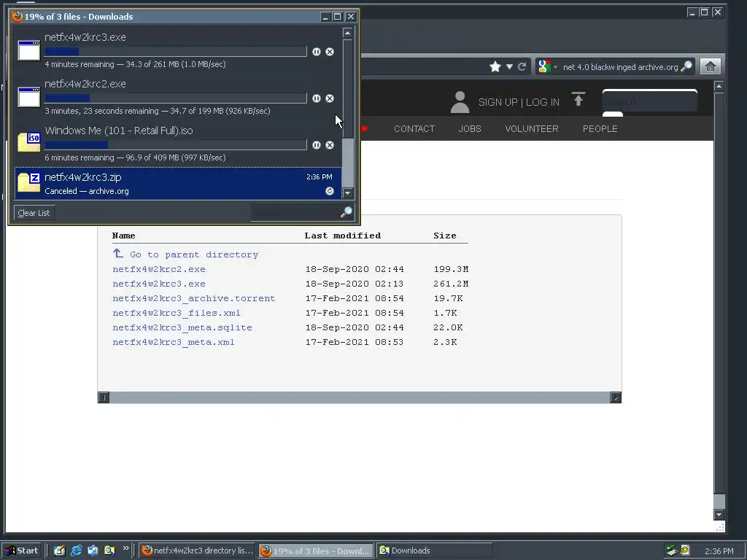Open the bookmarks dropdown arrow beside star

click(x=509, y=66)
